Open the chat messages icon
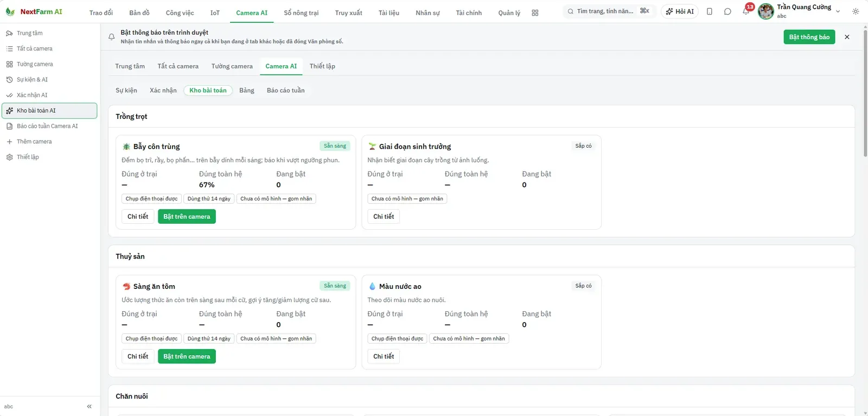868x416 pixels. tap(727, 11)
